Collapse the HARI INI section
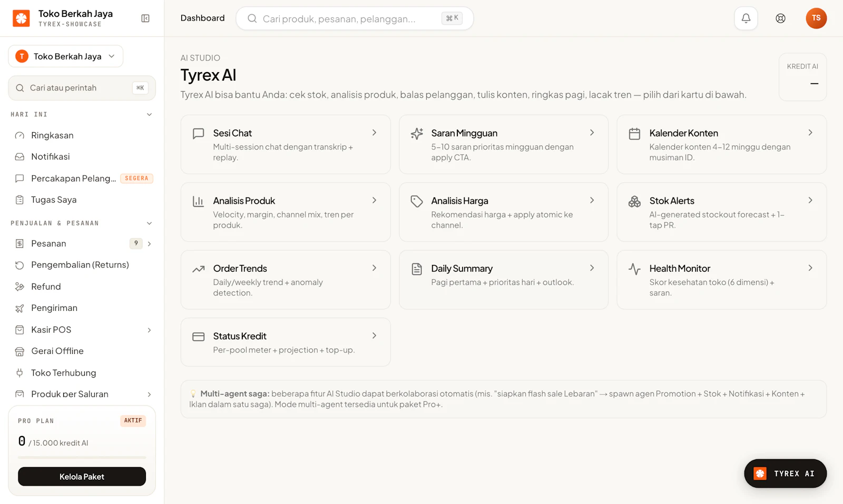 tap(149, 114)
